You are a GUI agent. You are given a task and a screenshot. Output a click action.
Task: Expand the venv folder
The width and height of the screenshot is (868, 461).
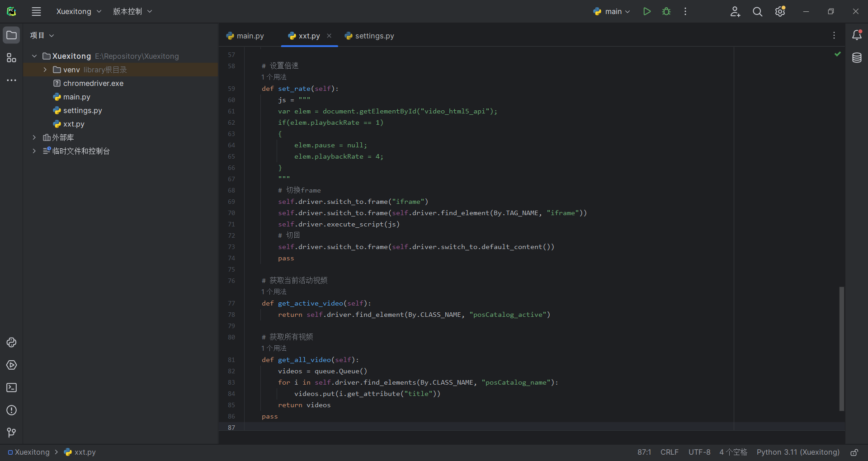[45, 70]
